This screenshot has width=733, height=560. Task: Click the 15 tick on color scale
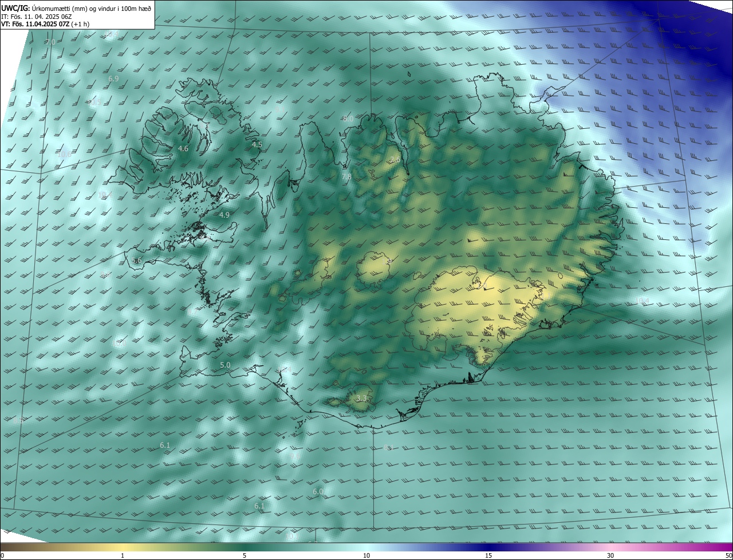(x=488, y=555)
